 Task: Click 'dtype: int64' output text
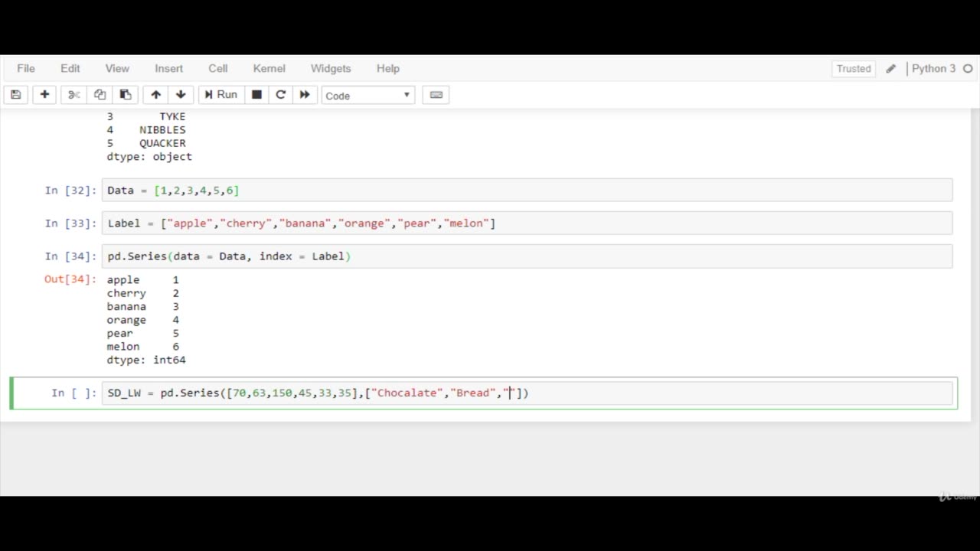tap(146, 360)
